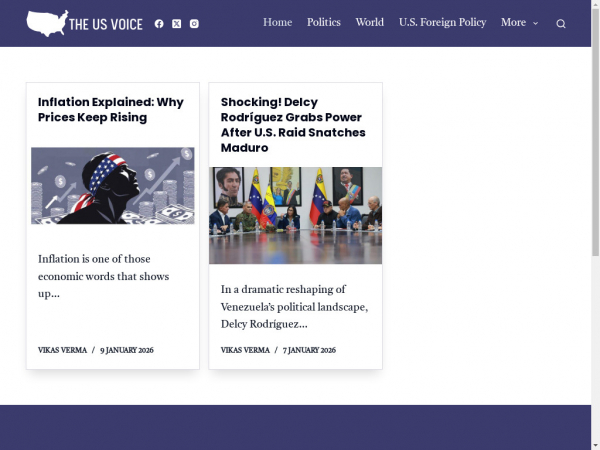The width and height of the screenshot is (600, 450).
Task: Open the More menu item
Action: 513,22
